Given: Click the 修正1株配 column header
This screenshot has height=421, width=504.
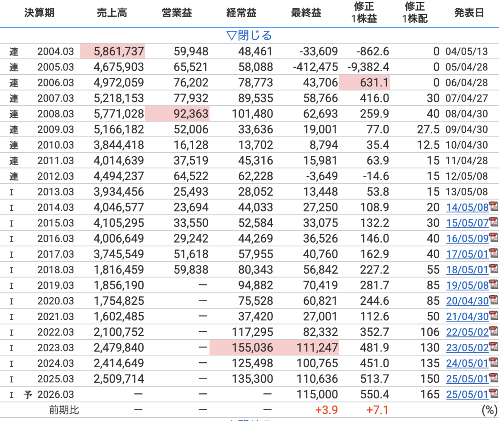Looking at the screenshot, I should (415, 13).
